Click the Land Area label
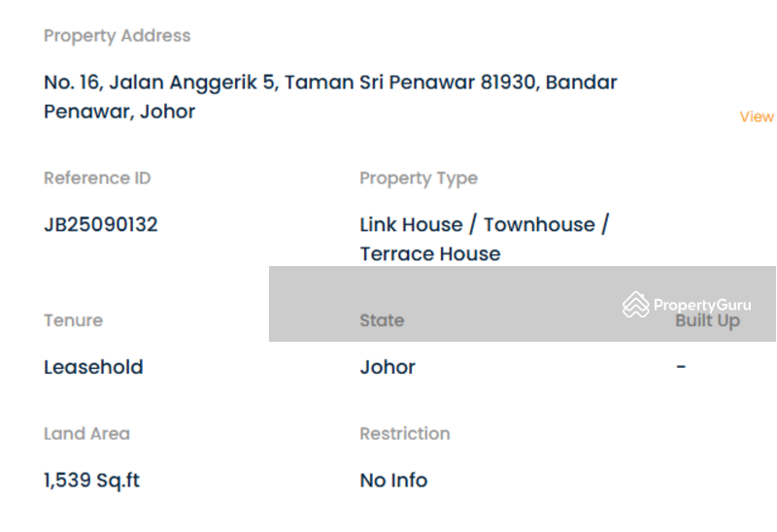The height and width of the screenshot is (532, 777). 86,433
